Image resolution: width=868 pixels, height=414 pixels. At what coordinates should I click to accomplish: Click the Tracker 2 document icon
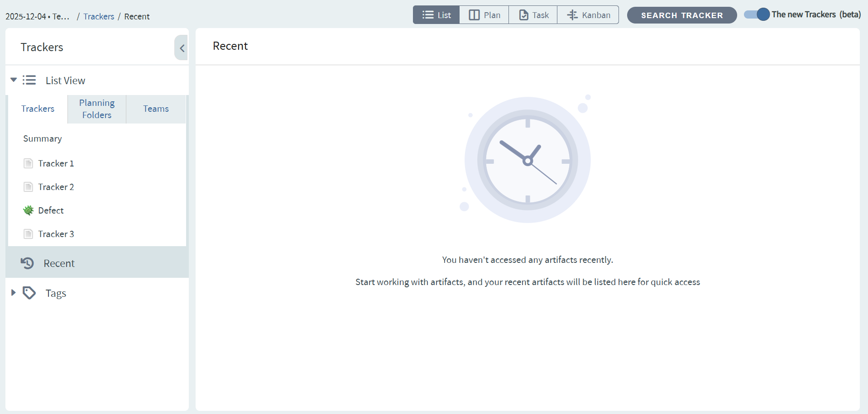tap(28, 187)
